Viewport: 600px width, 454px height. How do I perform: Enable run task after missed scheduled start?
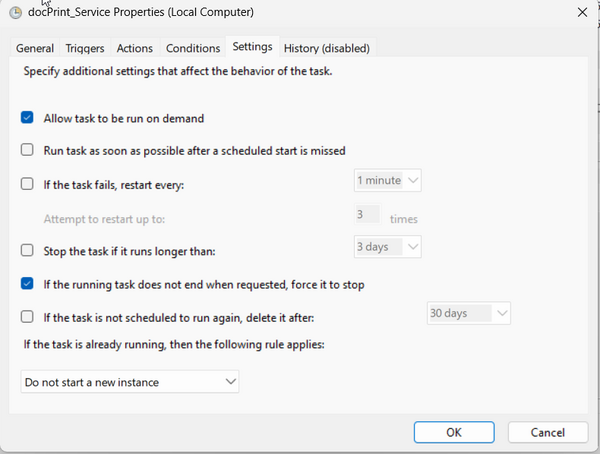[28, 151]
